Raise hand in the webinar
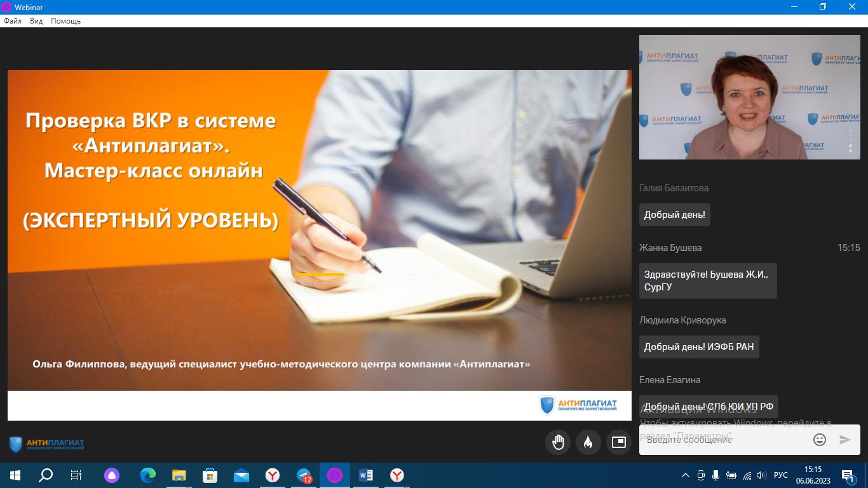 [x=558, y=442]
